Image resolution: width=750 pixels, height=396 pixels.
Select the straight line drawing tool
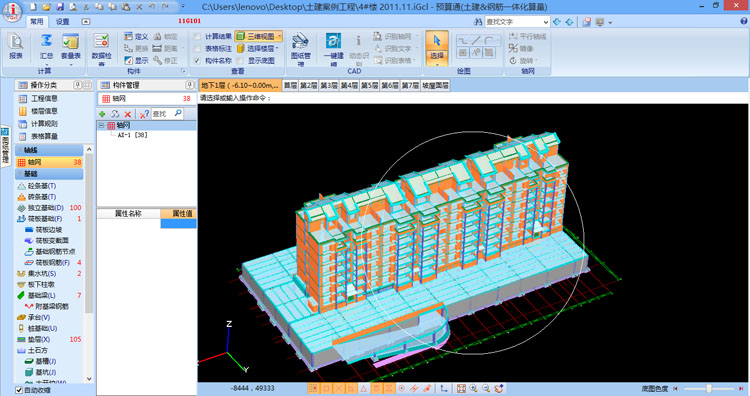point(476,41)
